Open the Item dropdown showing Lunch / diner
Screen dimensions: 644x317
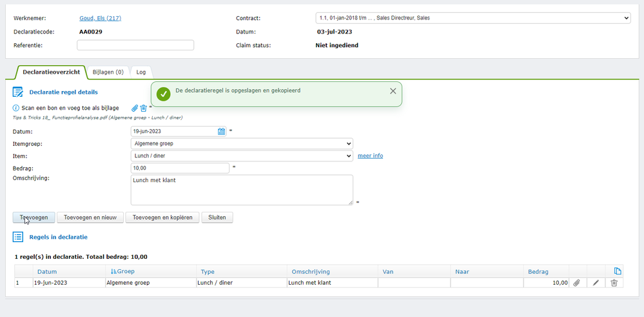tap(242, 156)
